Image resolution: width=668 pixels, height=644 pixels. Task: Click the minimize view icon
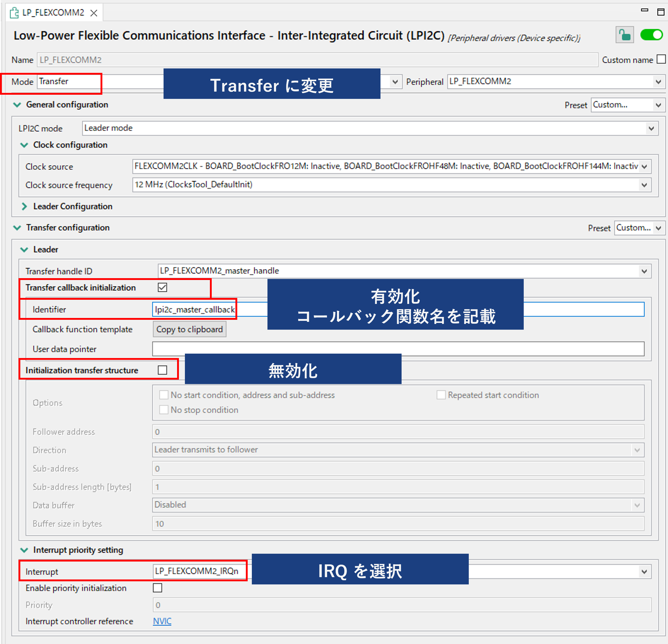click(644, 10)
